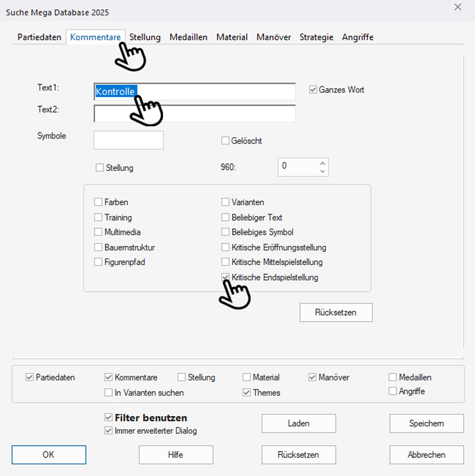Select the Medaillen tab
Viewport: 475px width, 476px height.
pyautogui.click(x=188, y=38)
